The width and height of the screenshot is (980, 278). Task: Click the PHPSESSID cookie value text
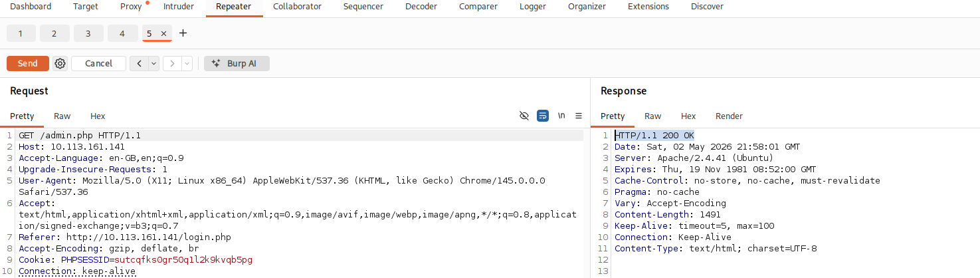[x=183, y=259]
